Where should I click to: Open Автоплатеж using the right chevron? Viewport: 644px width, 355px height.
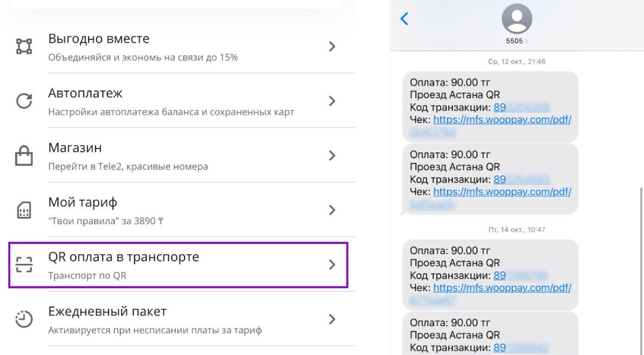click(x=332, y=101)
